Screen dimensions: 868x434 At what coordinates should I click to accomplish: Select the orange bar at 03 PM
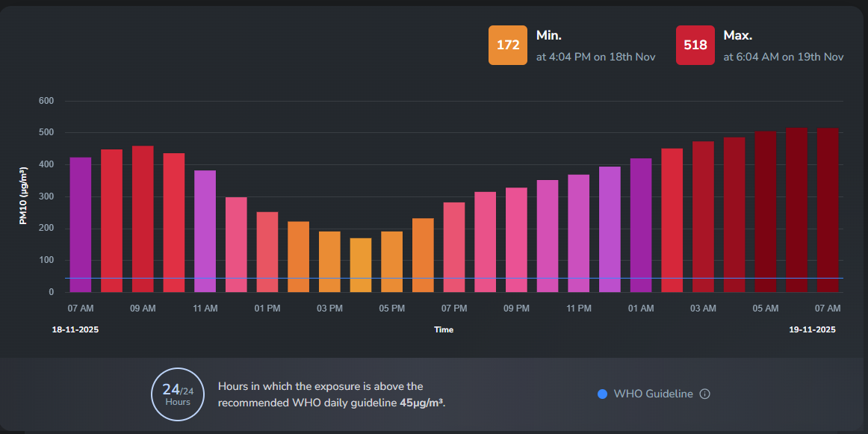pyautogui.click(x=329, y=261)
